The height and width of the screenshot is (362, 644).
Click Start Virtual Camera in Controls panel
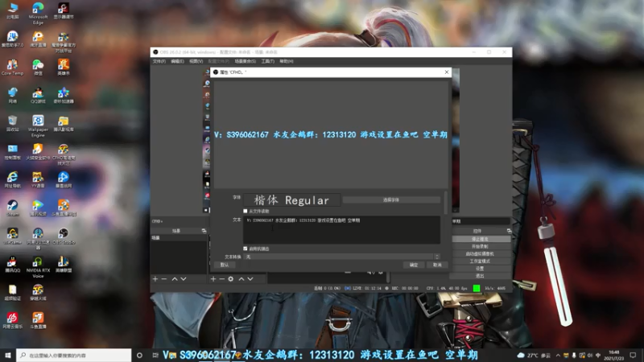480,253
